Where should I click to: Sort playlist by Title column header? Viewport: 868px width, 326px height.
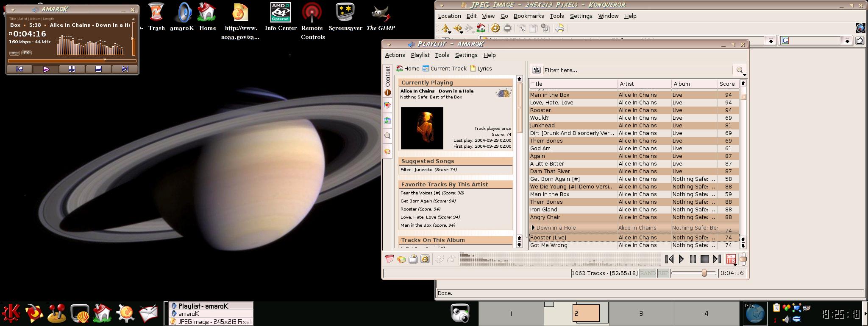pos(573,84)
